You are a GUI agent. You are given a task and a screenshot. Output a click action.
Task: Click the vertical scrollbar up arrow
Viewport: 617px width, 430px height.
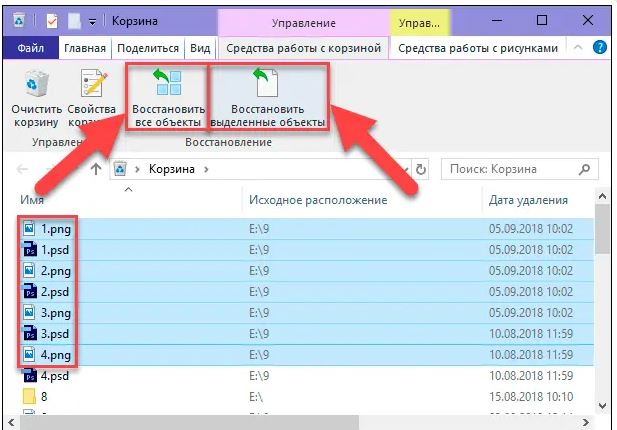[x=602, y=196]
